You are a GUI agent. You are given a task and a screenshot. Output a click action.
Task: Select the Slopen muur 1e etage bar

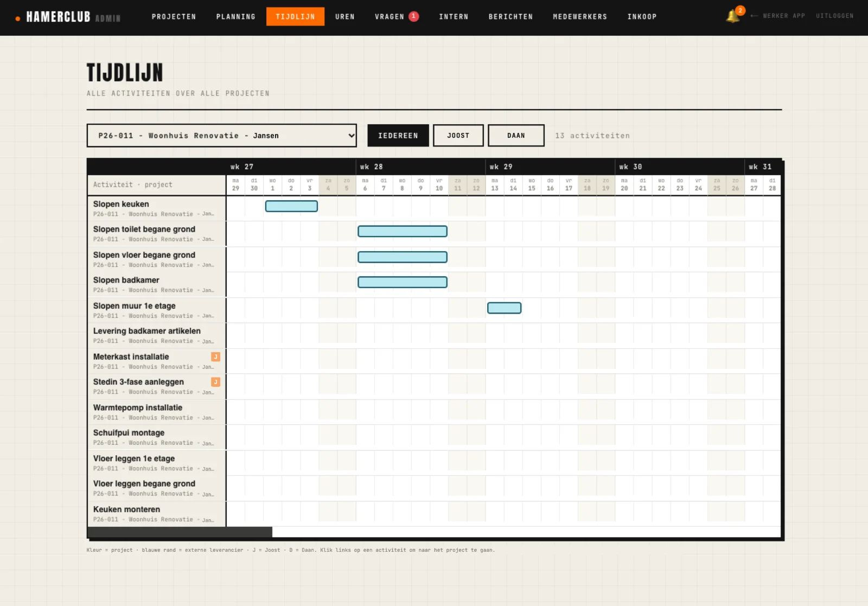click(x=505, y=308)
